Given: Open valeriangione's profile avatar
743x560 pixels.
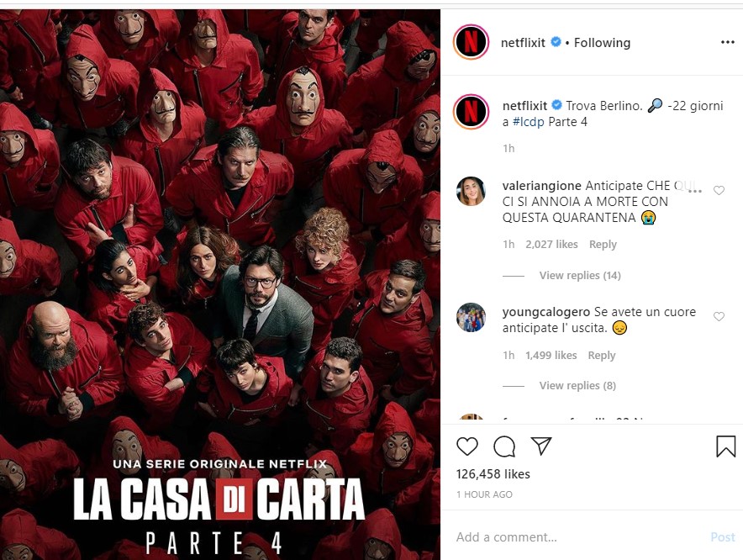Looking at the screenshot, I should 471,191.
